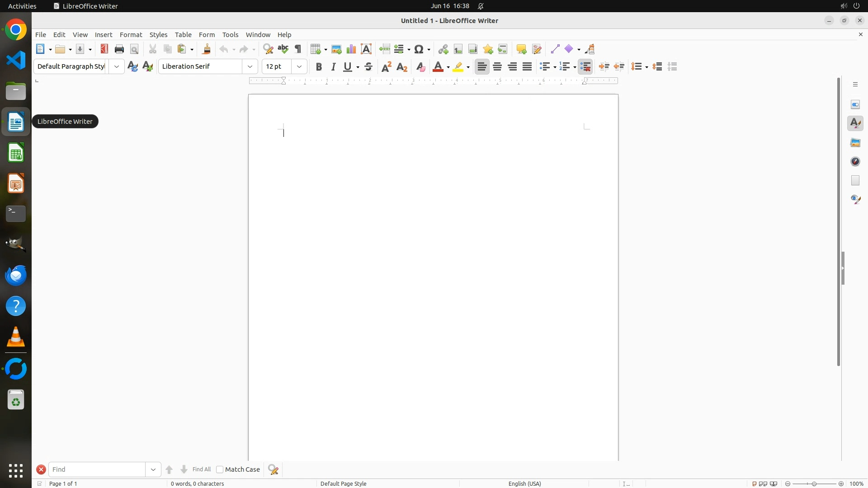This screenshot has width=868, height=488.
Task: Open the Gallery sidebar panel
Action: tap(855, 143)
